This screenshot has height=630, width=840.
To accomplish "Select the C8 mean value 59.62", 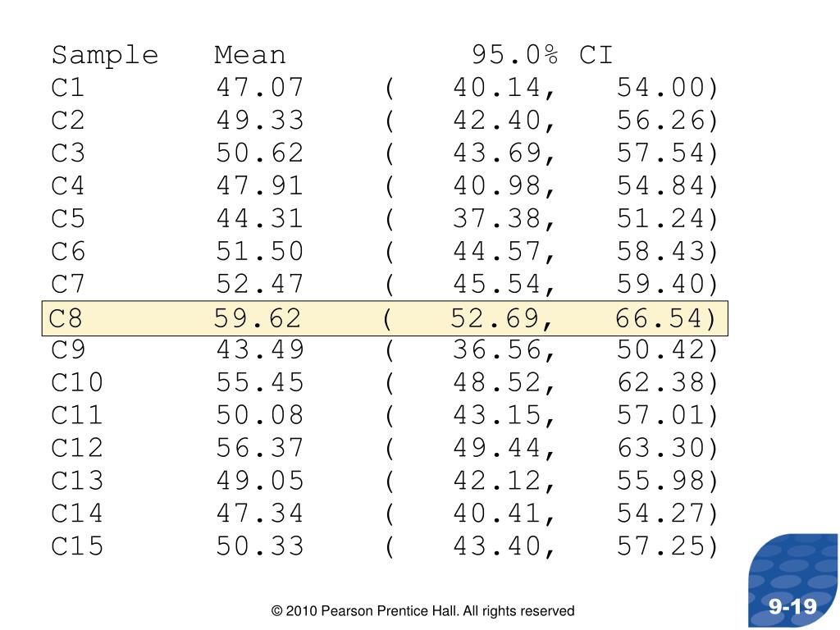I will click(258, 318).
